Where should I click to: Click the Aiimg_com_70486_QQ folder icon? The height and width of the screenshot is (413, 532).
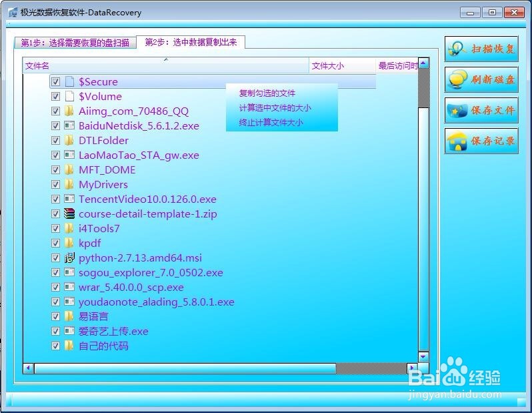tap(69, 111)
